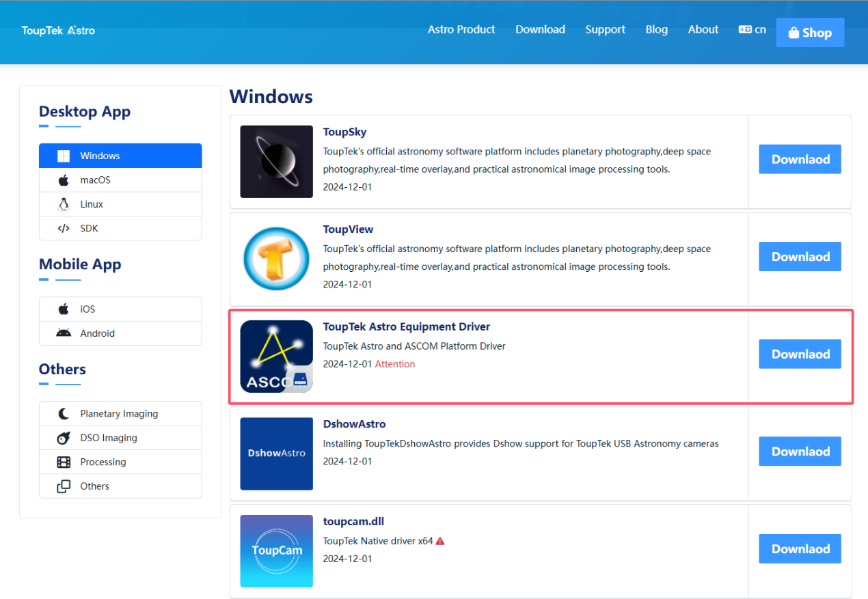Click the DshowAstro blue logo icon
The width and height of the screenshot is (868, 599).
tap(277, 454)
